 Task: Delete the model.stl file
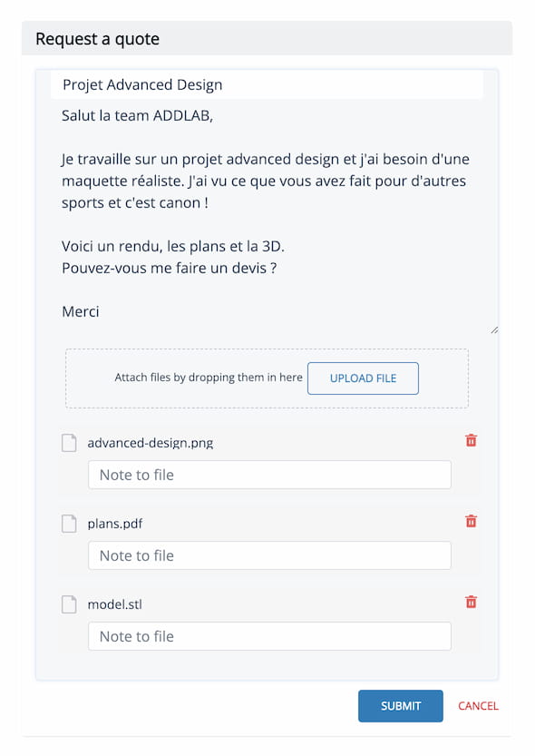pos(471,602)
